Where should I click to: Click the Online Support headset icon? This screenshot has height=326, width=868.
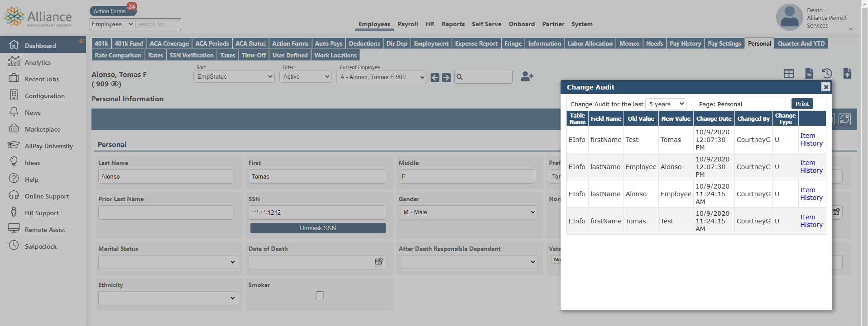click(14, 195)
